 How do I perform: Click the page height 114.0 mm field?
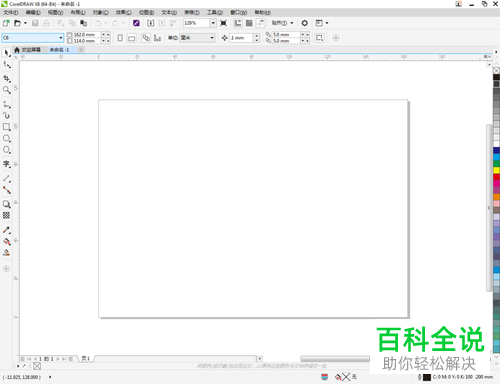click(86, 41)
